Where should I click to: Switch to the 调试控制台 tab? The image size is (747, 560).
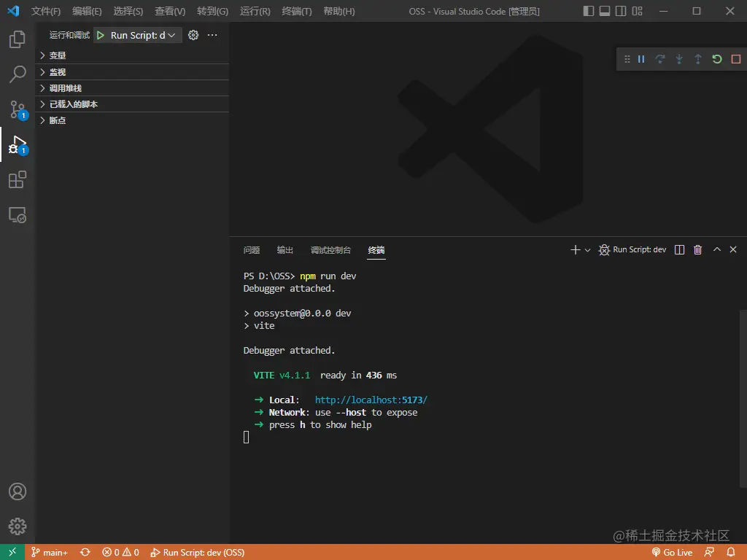(330, 250)
